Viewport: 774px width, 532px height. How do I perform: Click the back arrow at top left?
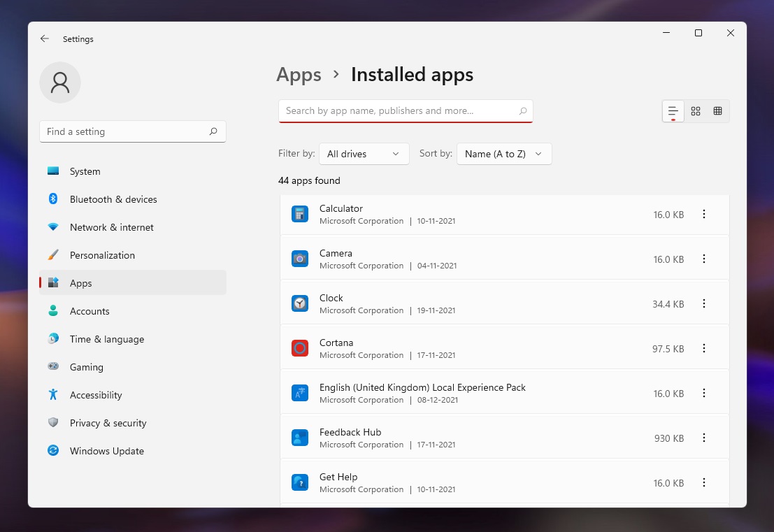tap(44, 39)
